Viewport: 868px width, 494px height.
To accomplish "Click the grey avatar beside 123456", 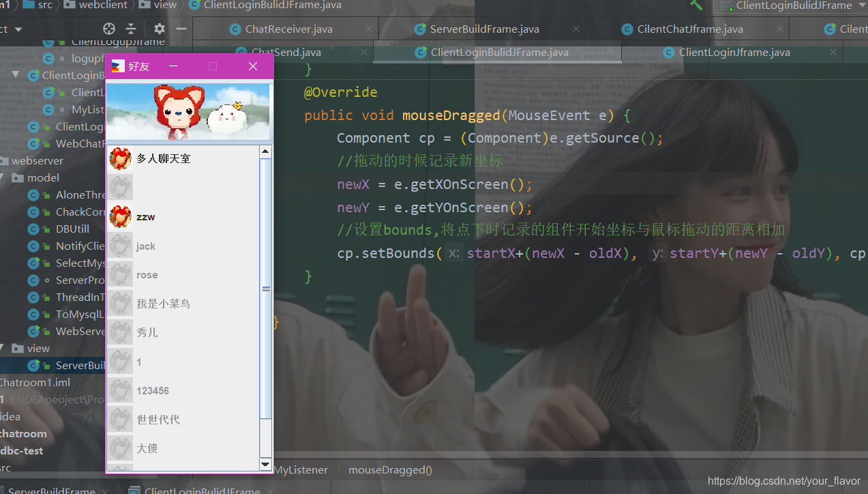I will click(121, 390).
